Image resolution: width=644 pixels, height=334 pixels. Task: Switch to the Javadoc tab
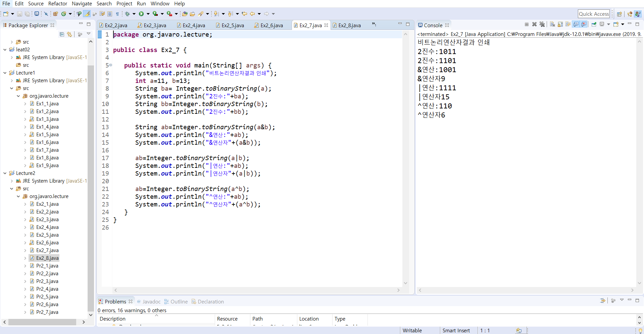pyautogui.click(x=149, y=301)
